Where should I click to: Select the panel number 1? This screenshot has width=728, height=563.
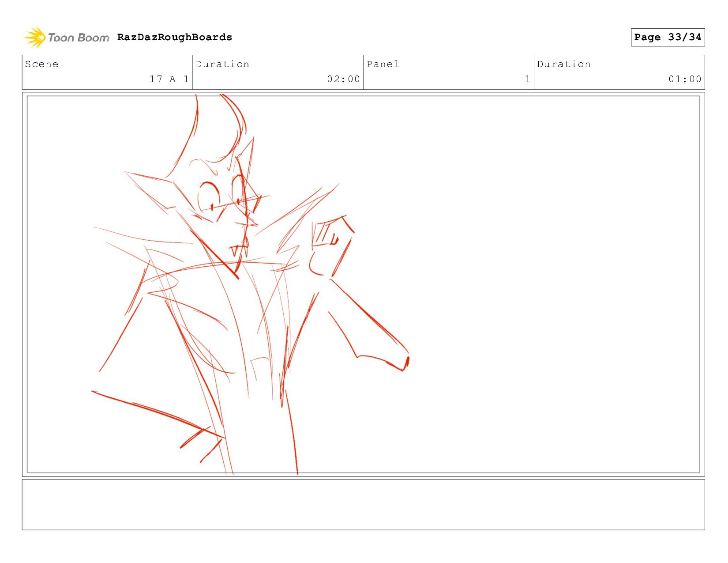coord(527,79)
